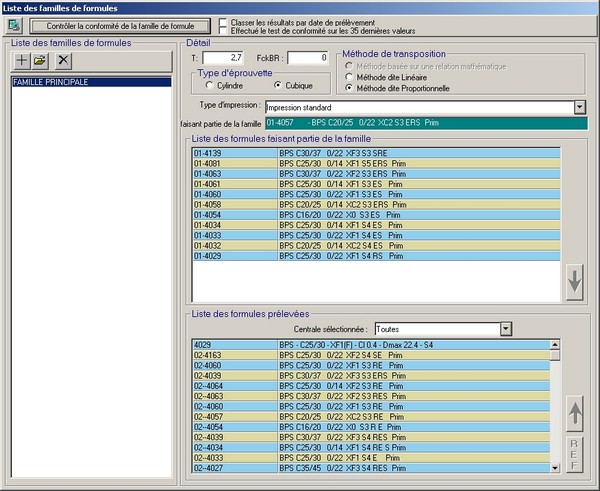Screen dimensions: 600x491
Task: Click the delete family X icon
Action: 62,62
